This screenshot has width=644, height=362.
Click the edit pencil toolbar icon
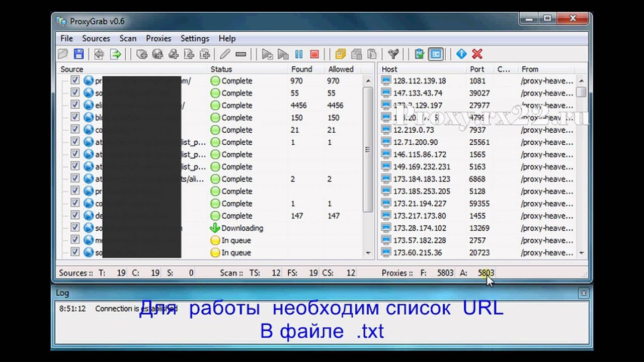[x=225, y=54]
